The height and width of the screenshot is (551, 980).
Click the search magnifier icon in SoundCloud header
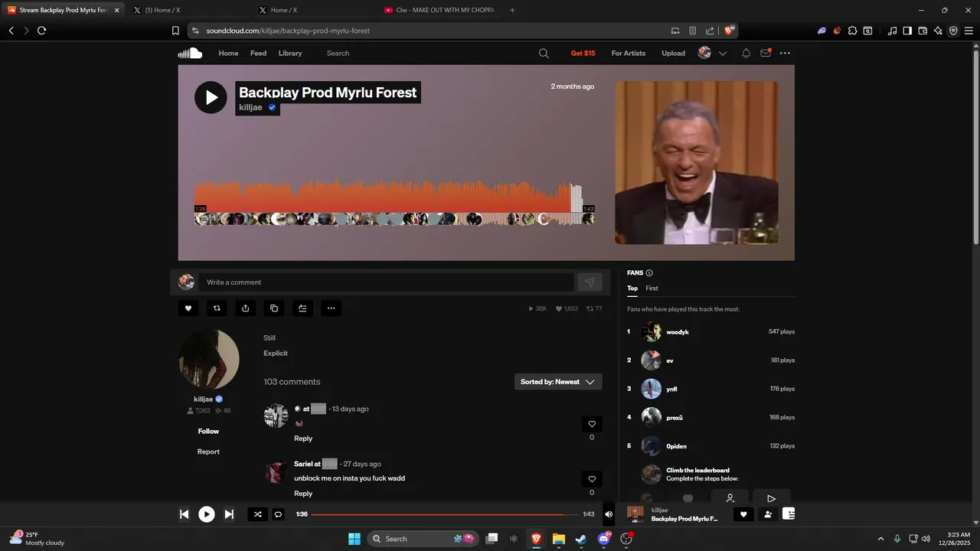544,54
